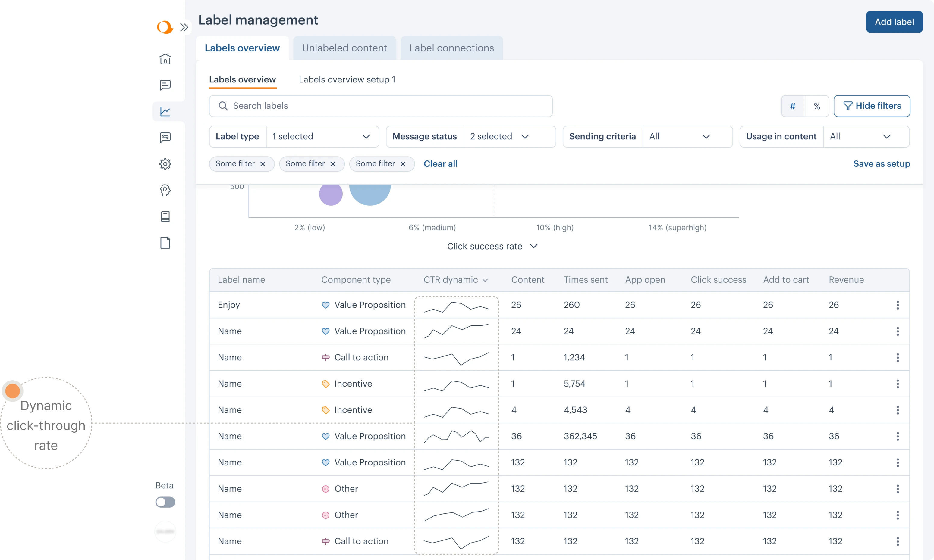Viewport: 934px width, 560px height.
Task: Open the settings gear in sidebar
Action: pos(165,164)
